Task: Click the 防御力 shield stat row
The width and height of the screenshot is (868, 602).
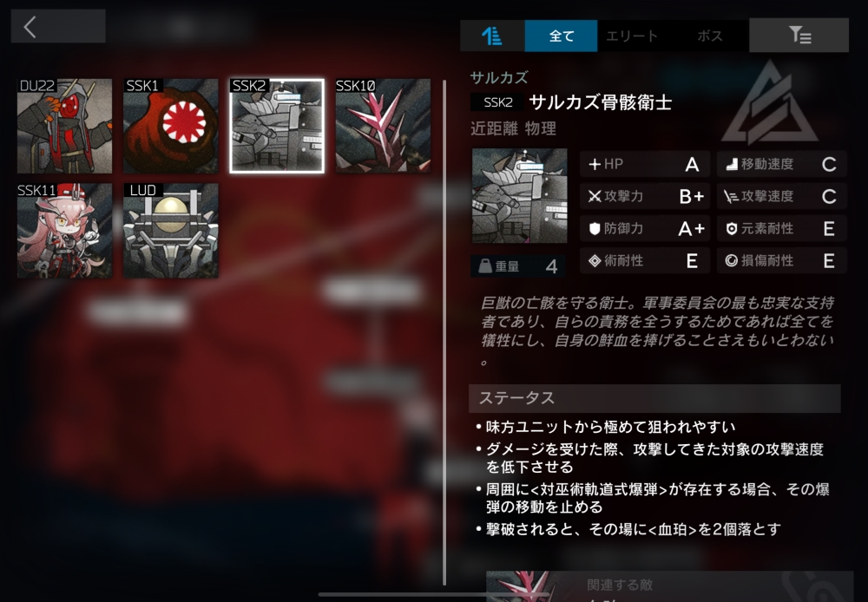Action: tap(645, 228)
